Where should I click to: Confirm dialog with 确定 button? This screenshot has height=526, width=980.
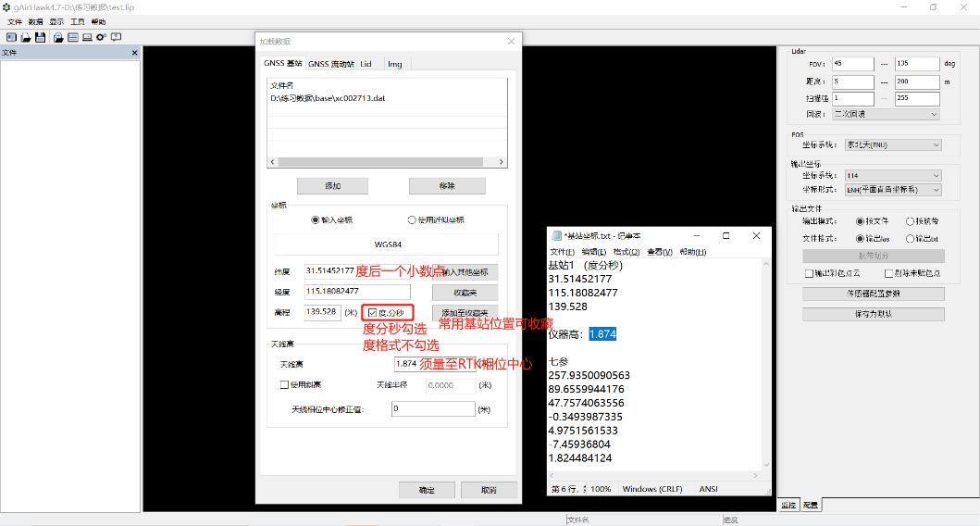427,491
